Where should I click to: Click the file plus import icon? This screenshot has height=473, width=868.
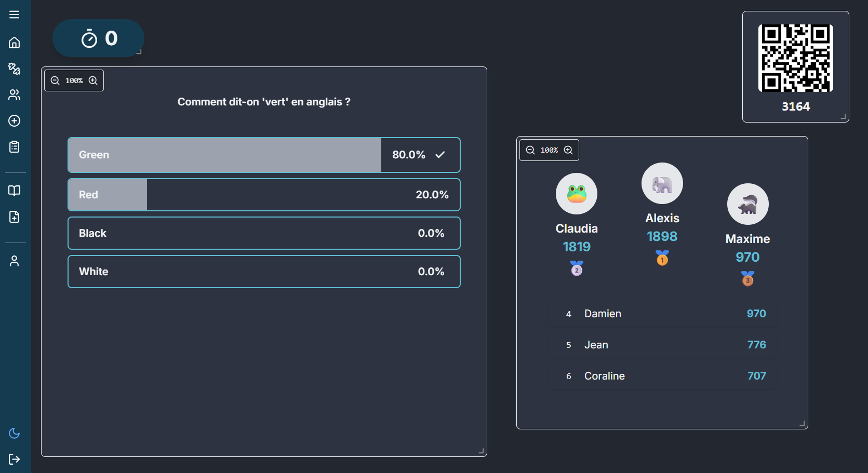[15, 217]
